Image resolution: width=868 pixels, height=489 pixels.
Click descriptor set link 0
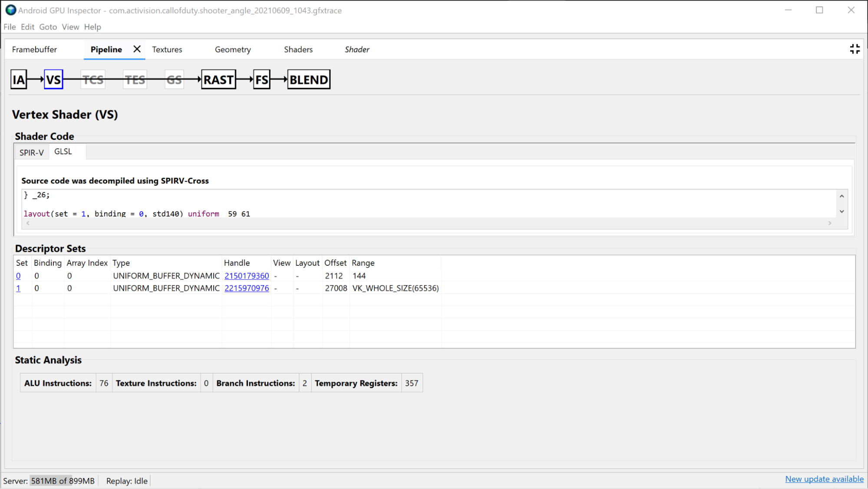[x=18, y=275]
